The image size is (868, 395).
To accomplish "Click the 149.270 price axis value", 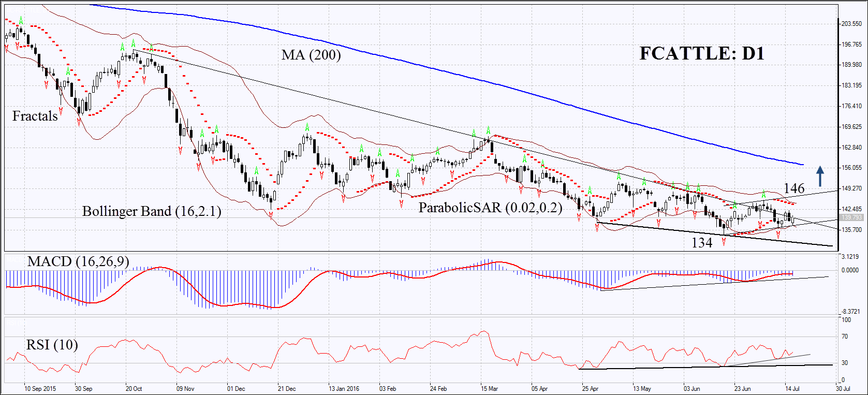I will 852,188.
